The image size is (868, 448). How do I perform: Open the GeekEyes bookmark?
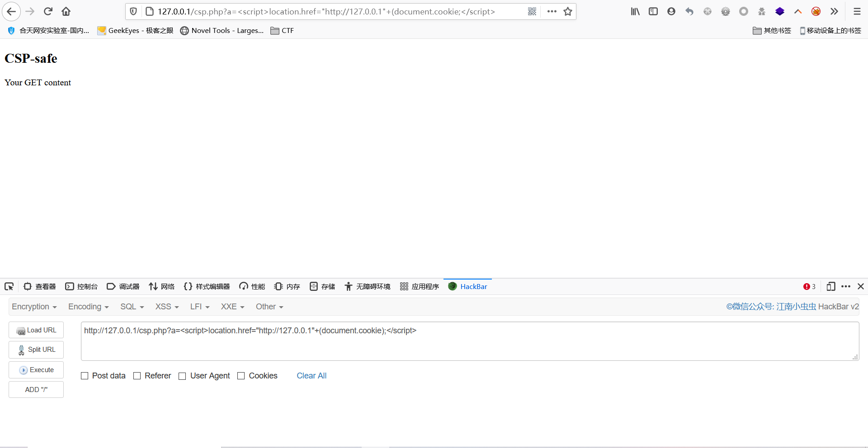[x=136, y=30]
